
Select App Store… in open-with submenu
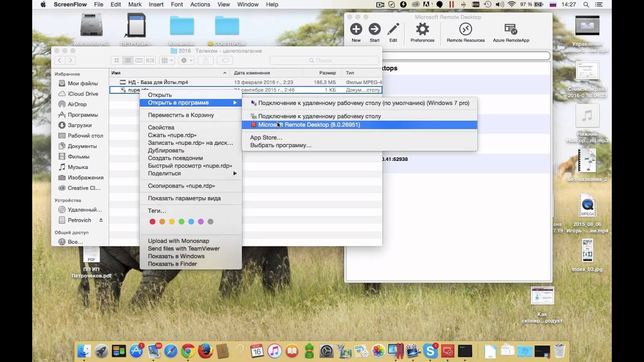359,138
